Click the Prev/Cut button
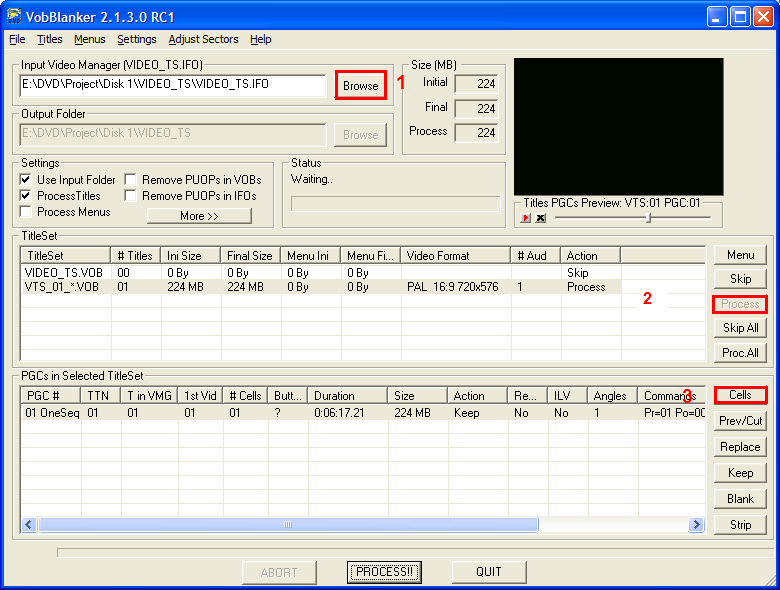Screen dimensions: 780x590 pyautogui.click(x=740, y=421)
